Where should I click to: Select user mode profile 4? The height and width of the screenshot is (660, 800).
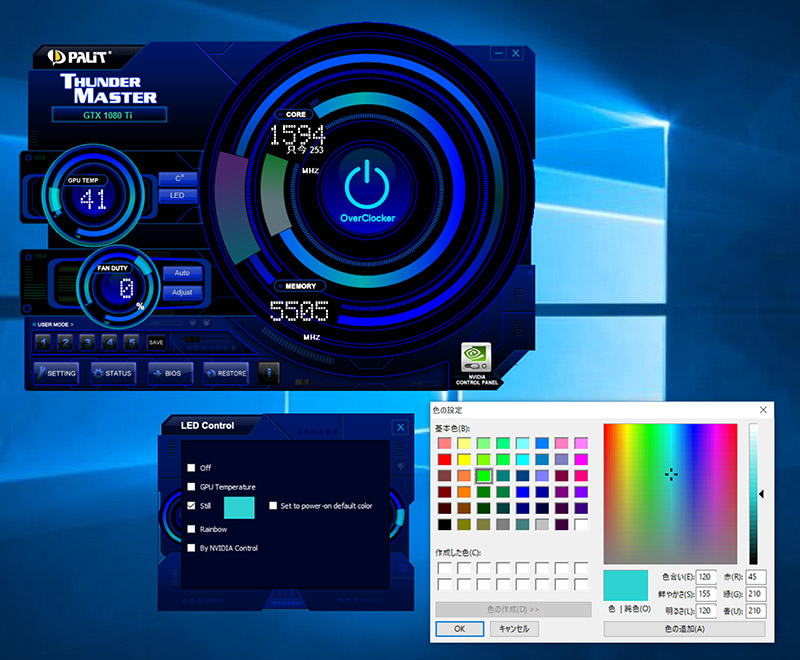[x=109, y=342]
